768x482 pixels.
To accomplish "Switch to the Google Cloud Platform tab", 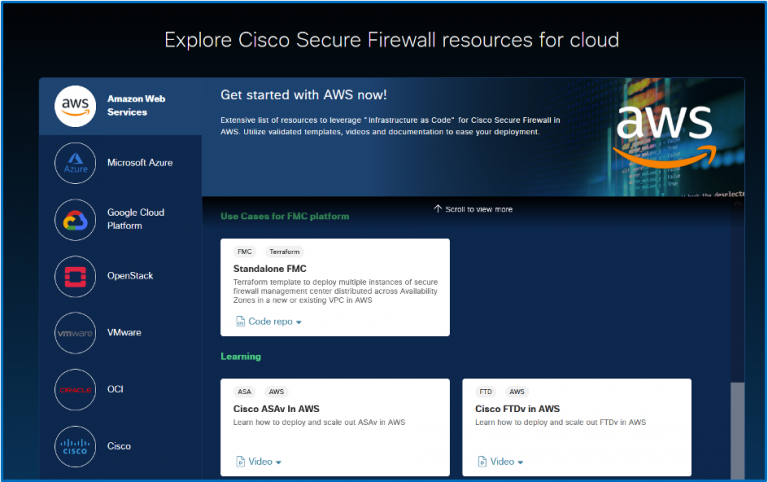I will point(136,219).
